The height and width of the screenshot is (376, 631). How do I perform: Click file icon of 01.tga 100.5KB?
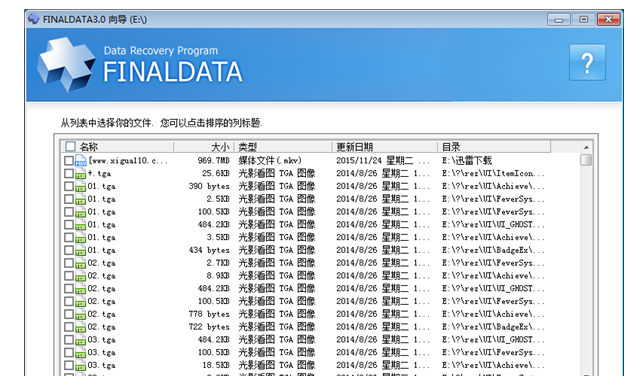tap(80, 212)
